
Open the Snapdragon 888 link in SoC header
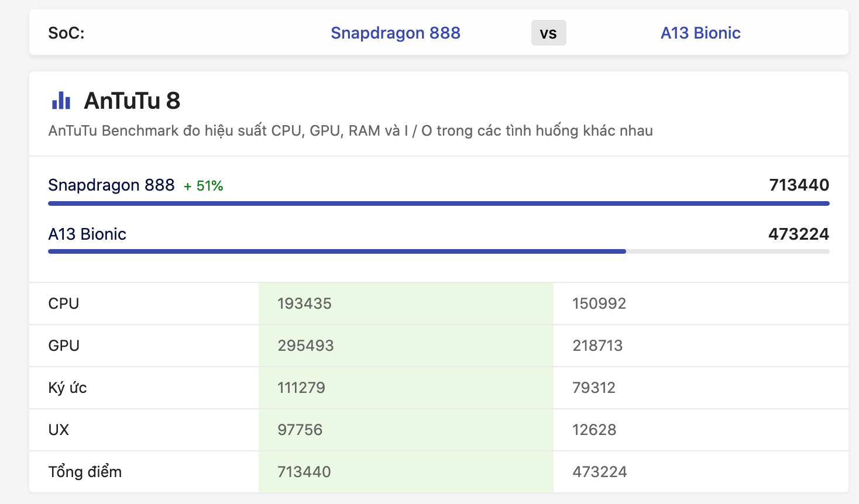point(396,33)
